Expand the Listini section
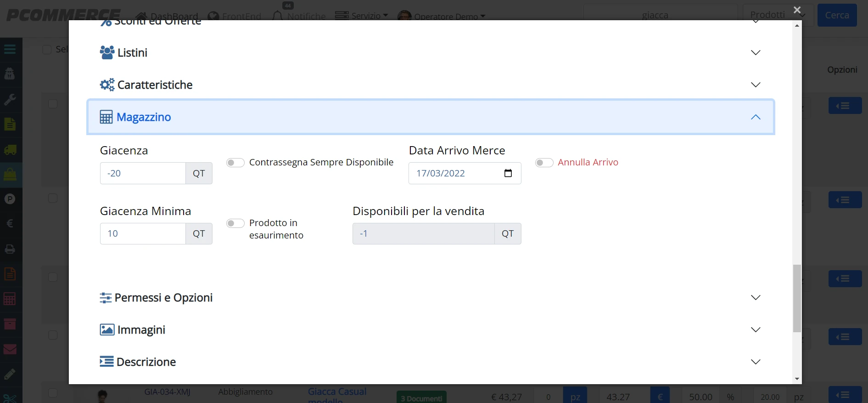Screen dimensions: 868x403 click(x=431, y=52)
